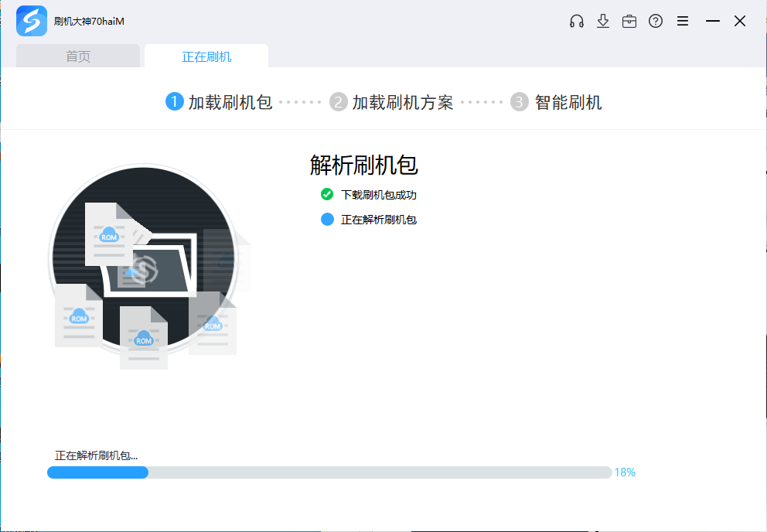
Task: Minimize the 刷机大神 window
Action: tap(713, 22)
